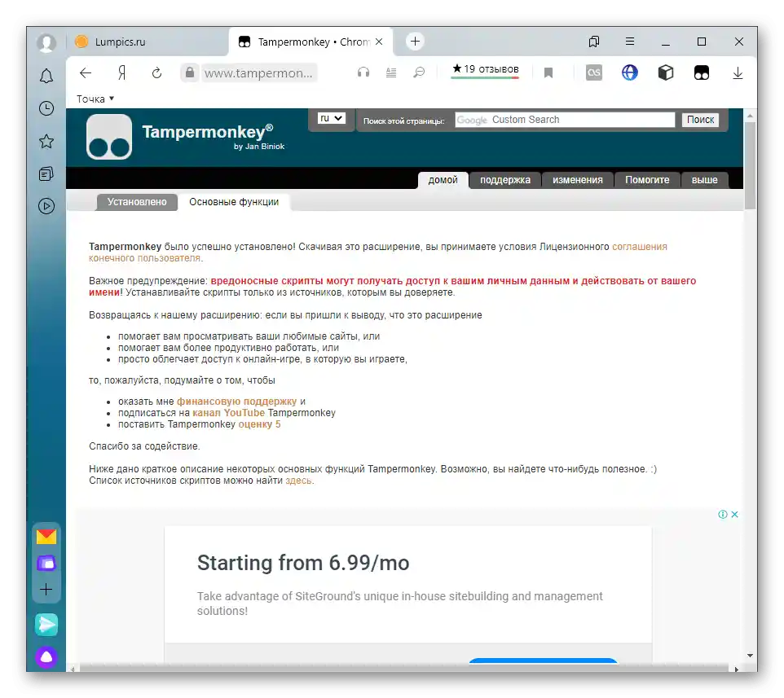Screen dimensions: 784x698
Task: Open a new tab with plus button
Action: click(415, 41)
